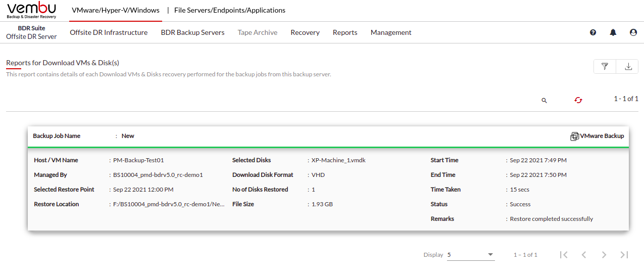
Task: Click the Backup Job Name label
Action: pos(57,136)
